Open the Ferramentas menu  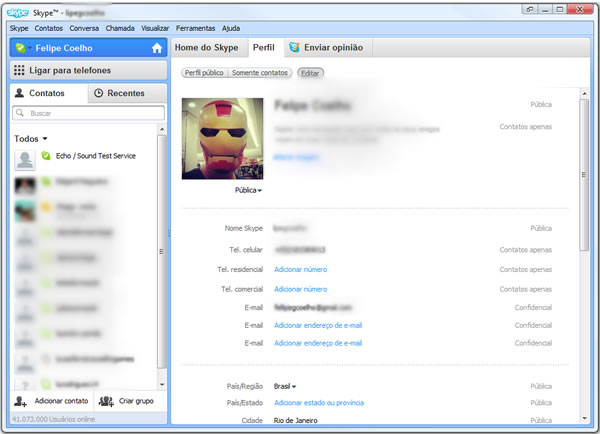tap(196, 28)
